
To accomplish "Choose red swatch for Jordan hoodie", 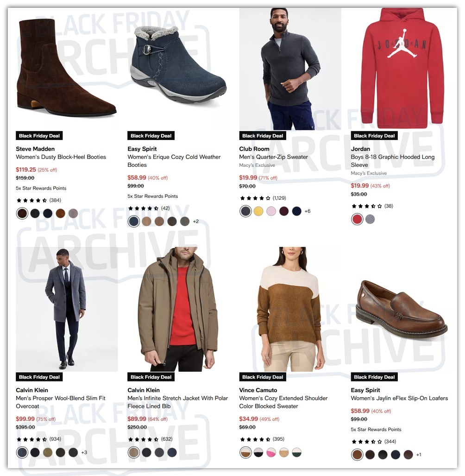I will (357, 219).
